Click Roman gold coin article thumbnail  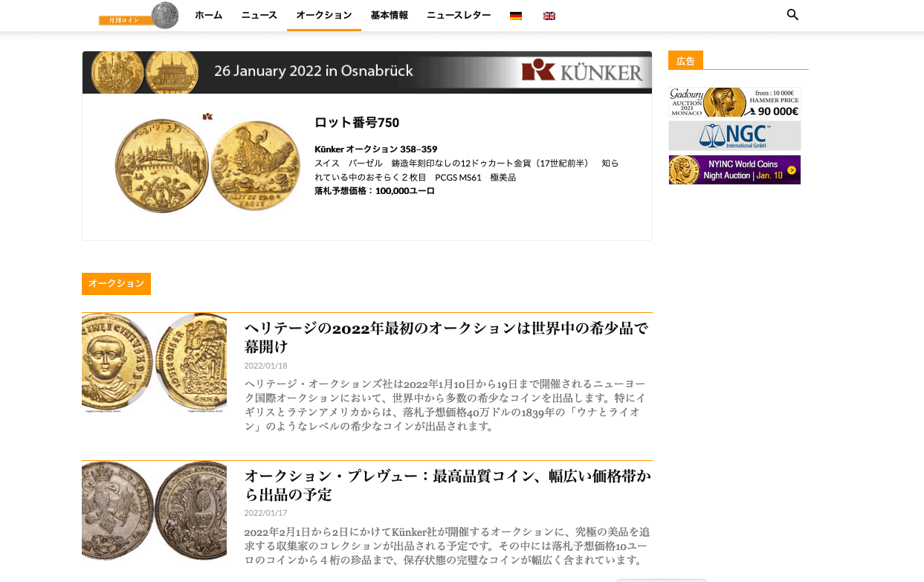point(154,363)
